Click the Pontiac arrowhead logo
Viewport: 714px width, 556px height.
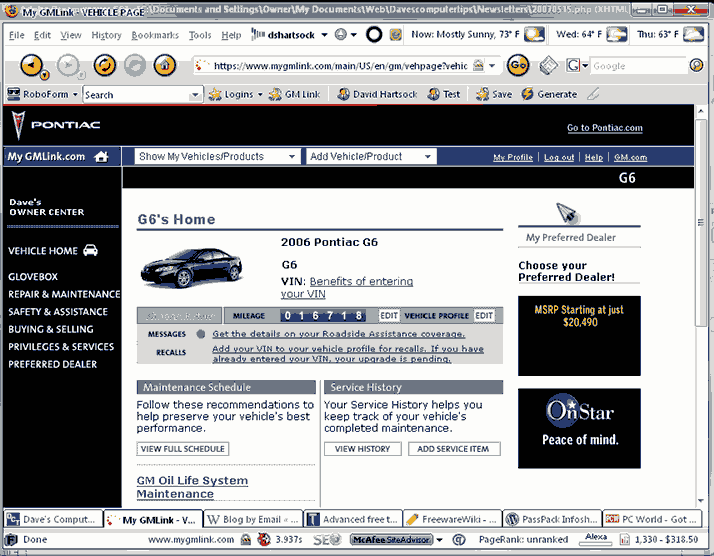tap(18, 125)
